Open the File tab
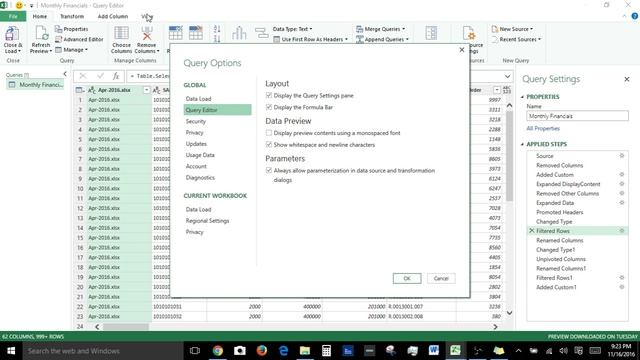 13,16
